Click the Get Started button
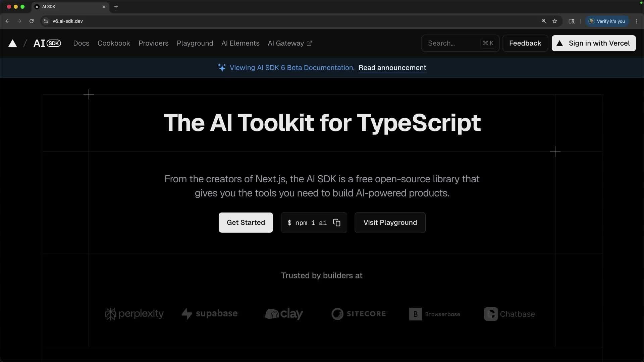Viewport: 644px width, 362px height. coord(246,223)
